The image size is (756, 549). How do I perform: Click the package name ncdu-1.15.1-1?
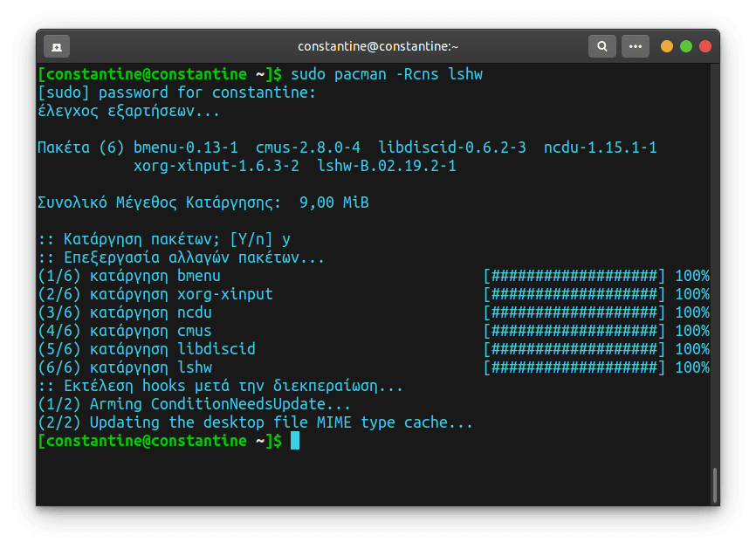coord(600,148)
